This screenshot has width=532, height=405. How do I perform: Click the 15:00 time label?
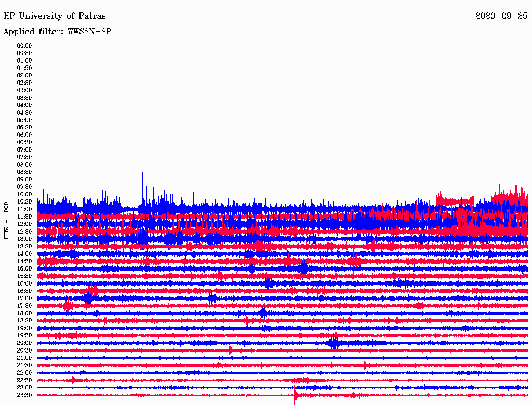(x=24, y=268)
